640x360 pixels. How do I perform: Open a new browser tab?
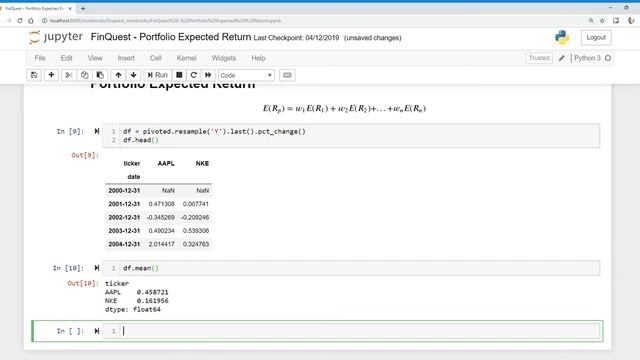[x=83, y=8]
